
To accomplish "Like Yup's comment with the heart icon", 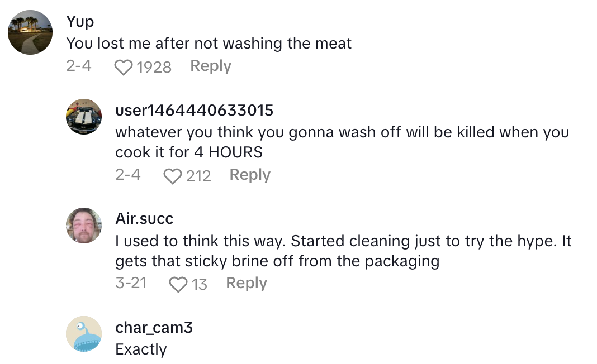I will coord(124,68).
